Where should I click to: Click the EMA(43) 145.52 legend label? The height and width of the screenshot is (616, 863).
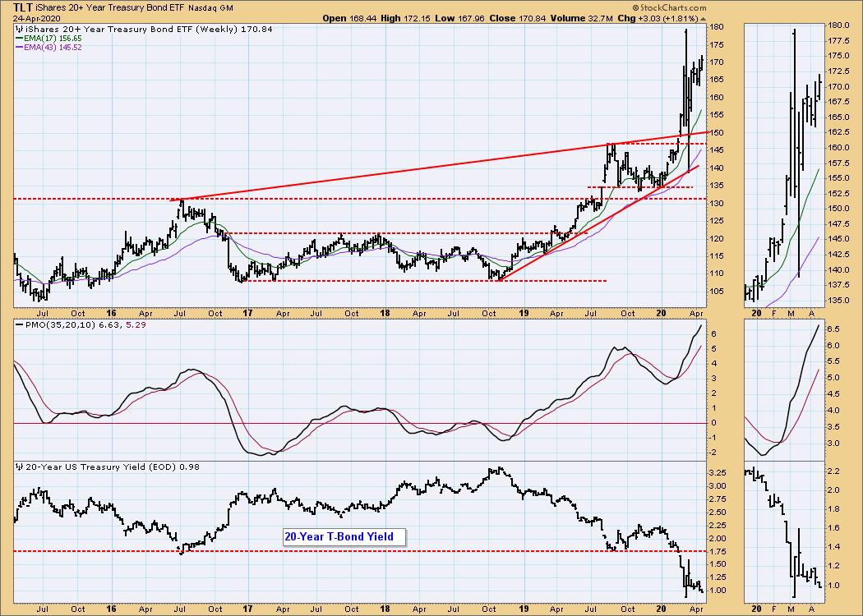(x=53, y=48)
